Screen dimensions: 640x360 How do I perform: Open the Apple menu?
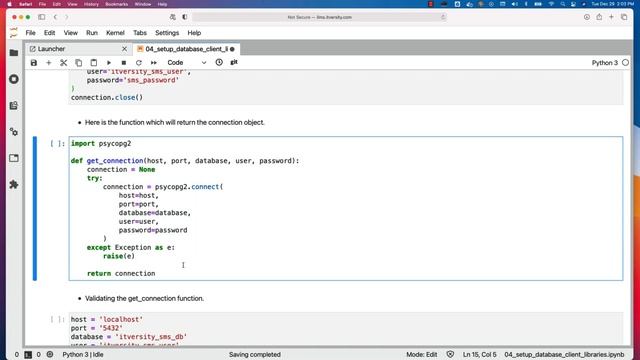tap(9, 4)
